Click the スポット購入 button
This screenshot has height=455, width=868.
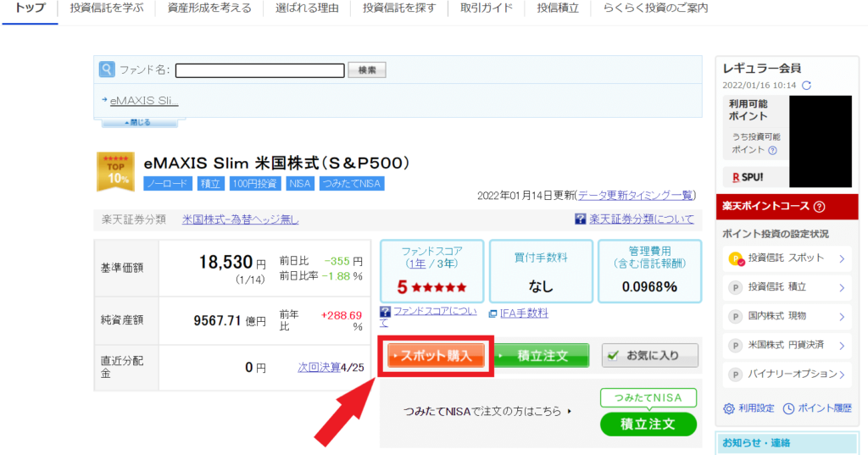click(437, 355)
